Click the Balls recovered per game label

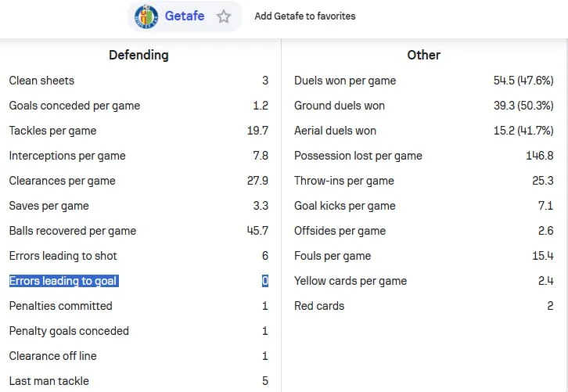(73, 231)
